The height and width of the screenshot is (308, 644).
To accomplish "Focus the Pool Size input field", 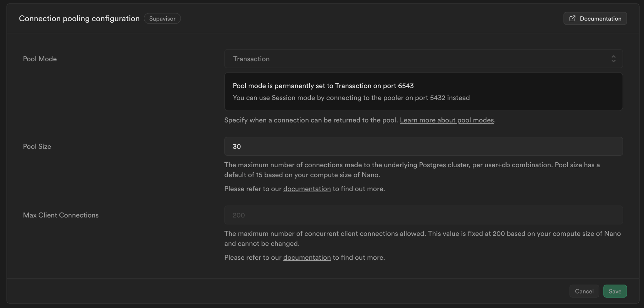I will (423, 146).
